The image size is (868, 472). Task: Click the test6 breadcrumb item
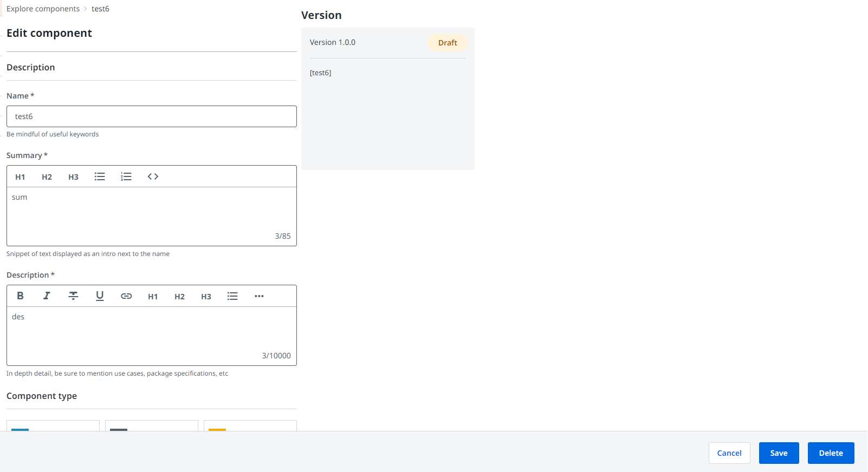point(100,9)
